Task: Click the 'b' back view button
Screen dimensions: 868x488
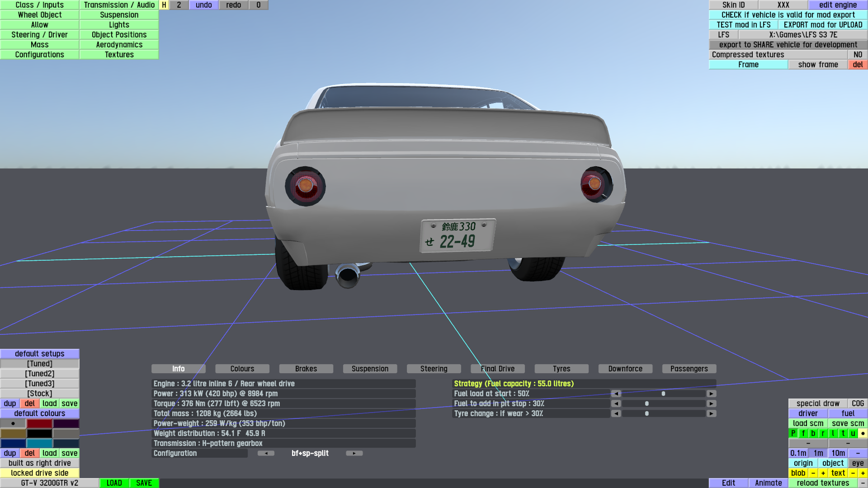Action: [813, 433]
